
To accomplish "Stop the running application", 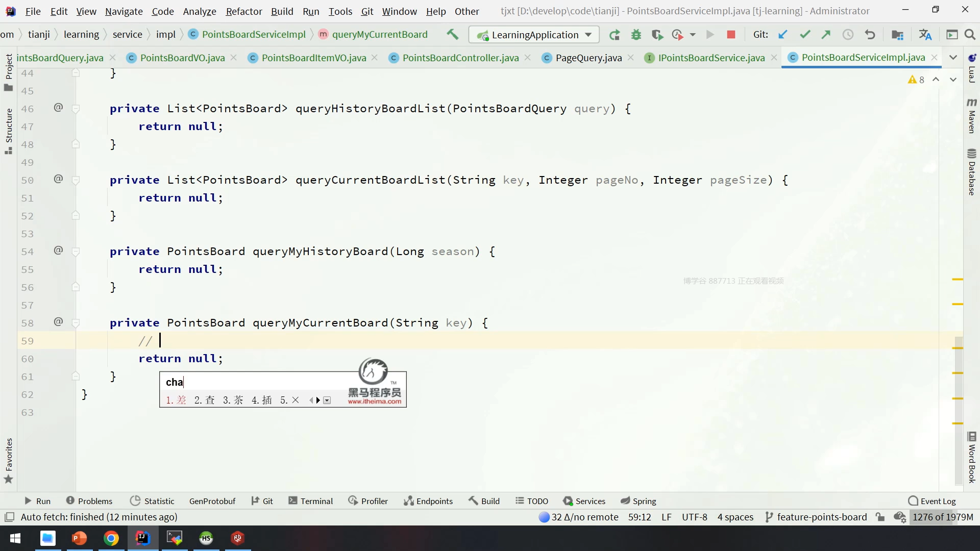I will (x=731, y=35).
